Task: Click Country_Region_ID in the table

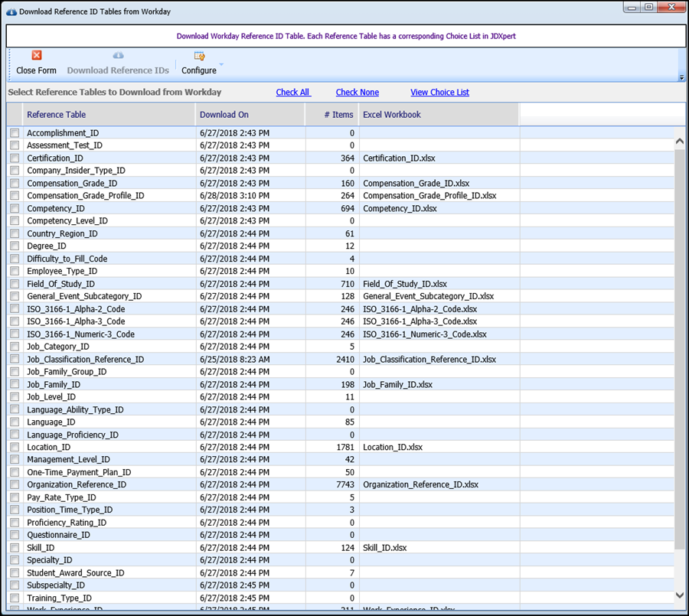Action: pos(63,233)
